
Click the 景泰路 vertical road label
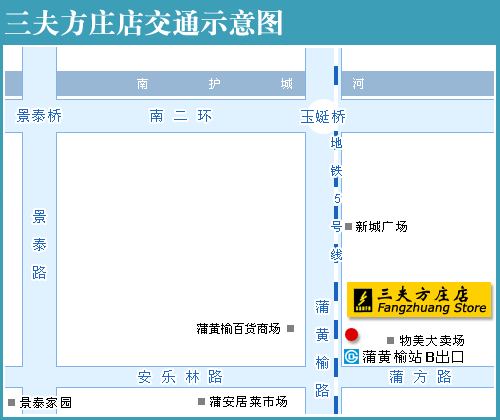[39, 245]
